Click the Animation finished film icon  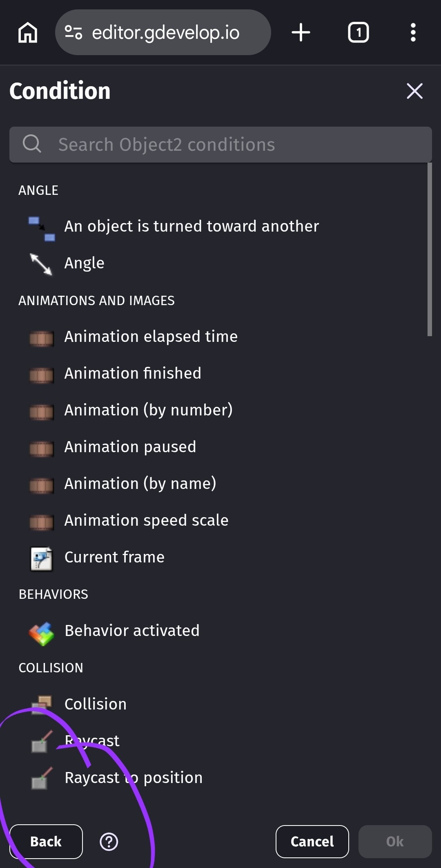click(41, 375)
